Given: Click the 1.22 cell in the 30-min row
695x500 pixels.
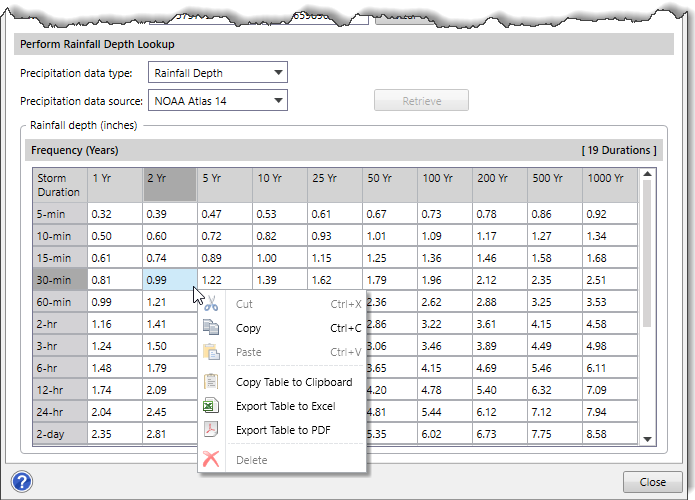Looking at the screenshot, I should click(x=225, y=280).
